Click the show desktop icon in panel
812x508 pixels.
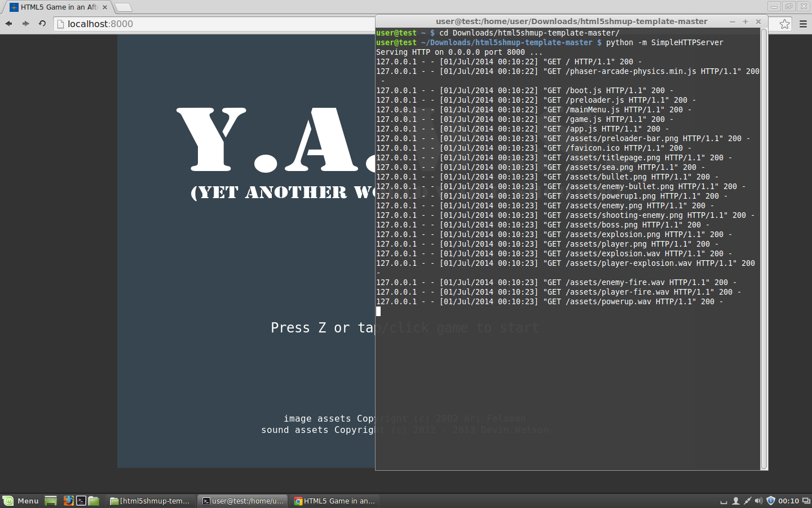point(51,501)
